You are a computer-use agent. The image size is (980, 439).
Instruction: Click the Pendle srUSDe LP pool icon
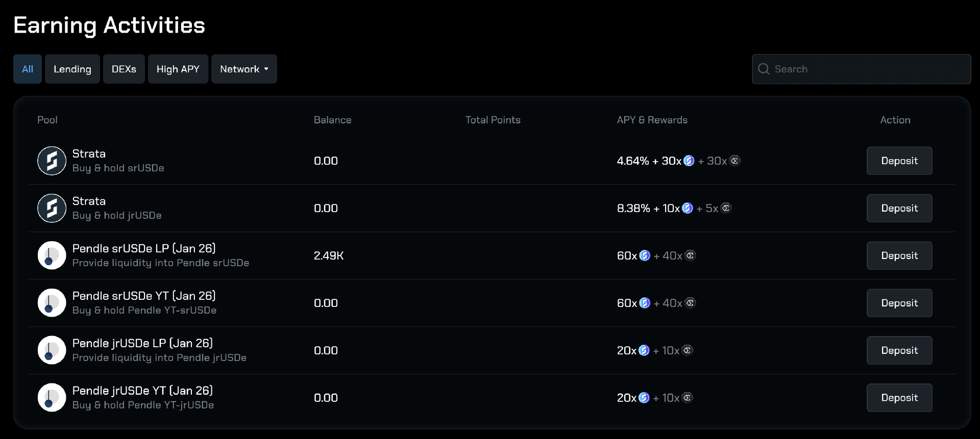pyautogui.click(x=52, y=255)
